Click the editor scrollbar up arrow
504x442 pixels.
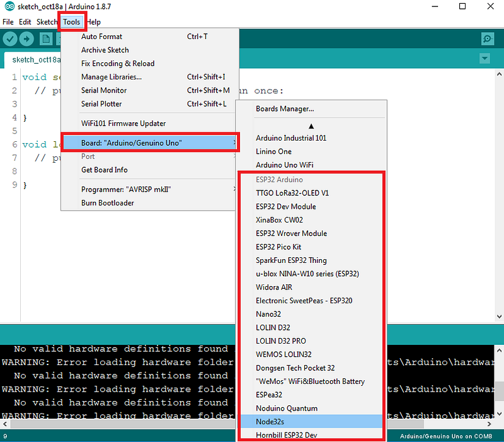click(x=499, y=74)
